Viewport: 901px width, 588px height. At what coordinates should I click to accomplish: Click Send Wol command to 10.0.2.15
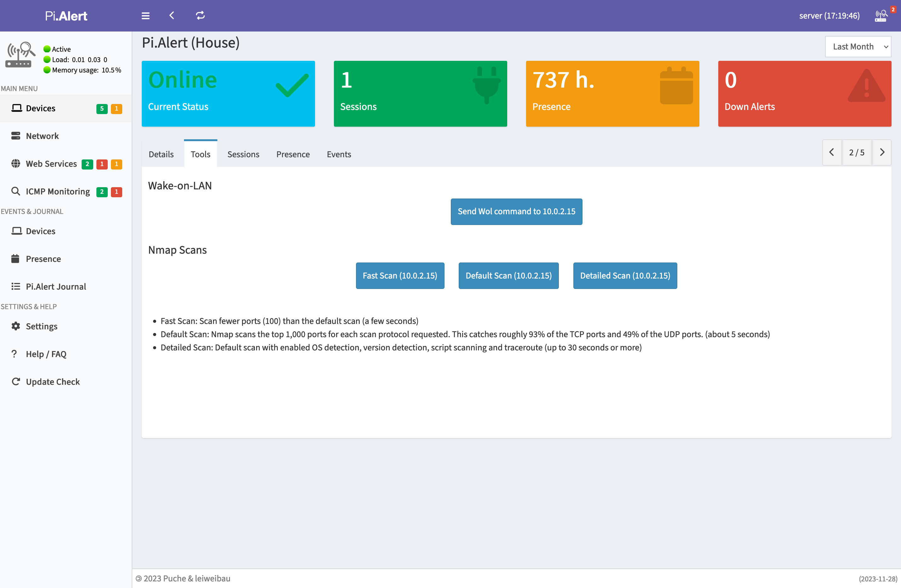point(516,212)
